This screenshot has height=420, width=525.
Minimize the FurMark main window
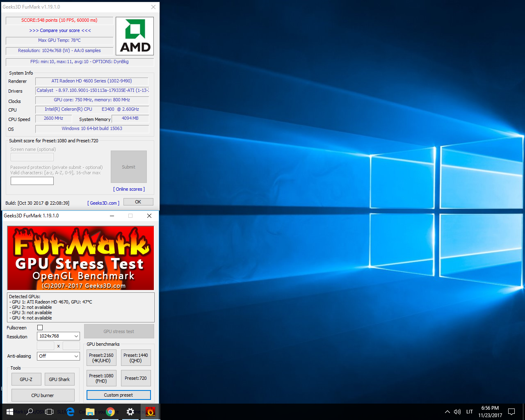tap(112, 216)
